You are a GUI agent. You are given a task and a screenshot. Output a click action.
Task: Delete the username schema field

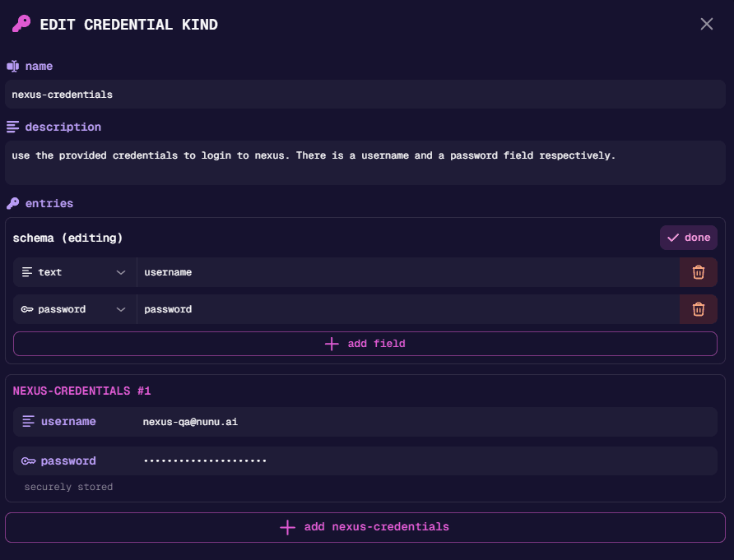[x=699, y=272]
